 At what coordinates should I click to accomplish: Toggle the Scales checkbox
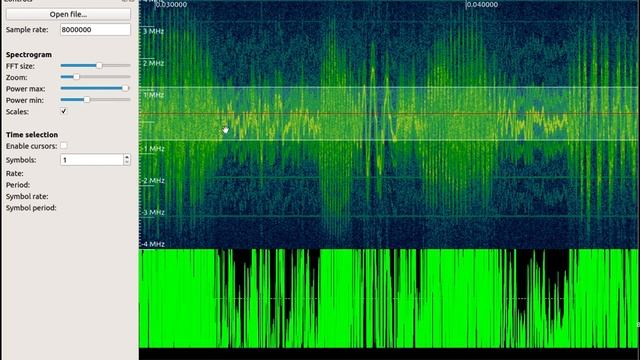click(64, 111)
